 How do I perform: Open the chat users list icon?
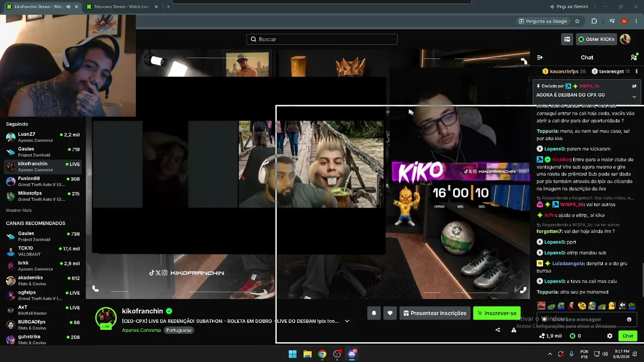point(634,57)
